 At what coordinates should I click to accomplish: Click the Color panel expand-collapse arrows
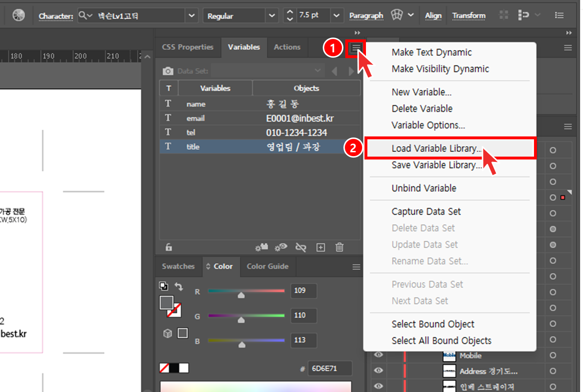tap(208, 266)
